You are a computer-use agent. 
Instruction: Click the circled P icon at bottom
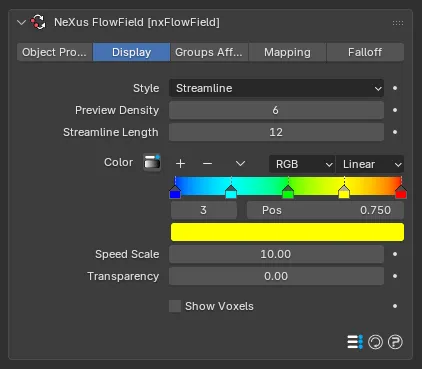tap(395, 342)
